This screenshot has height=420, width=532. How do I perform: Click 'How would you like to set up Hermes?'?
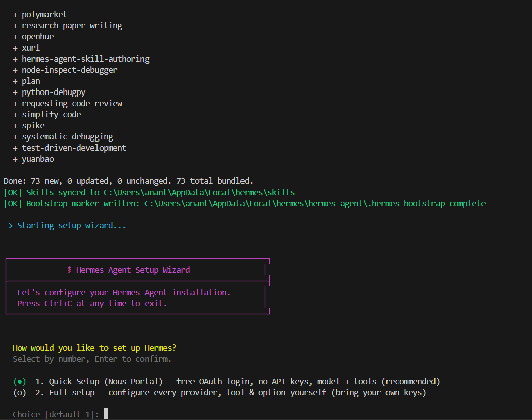click(x=94, y=348)
